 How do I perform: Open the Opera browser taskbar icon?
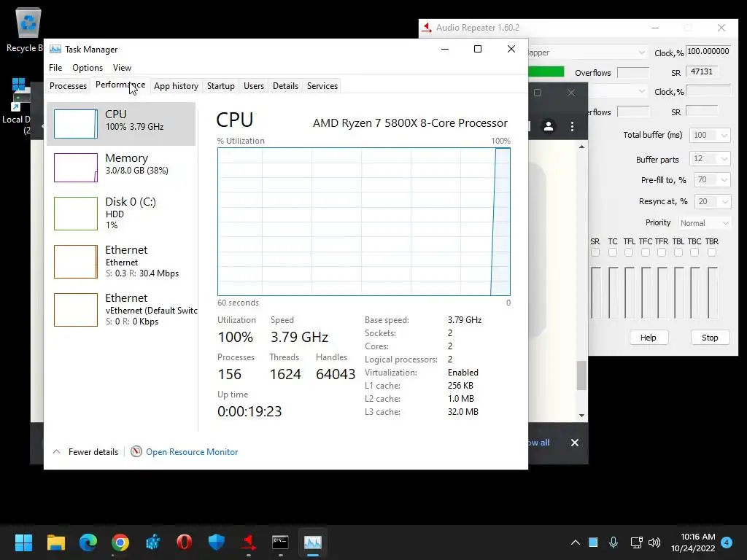185,542
